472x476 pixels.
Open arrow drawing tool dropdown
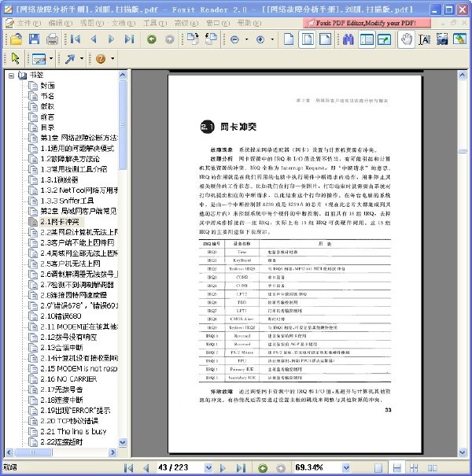pyautogui.click(x=82, y=58)
